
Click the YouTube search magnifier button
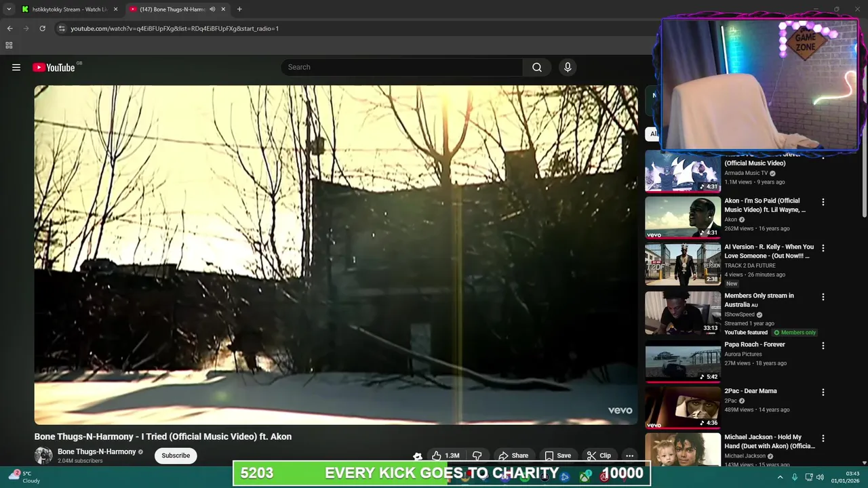point(537,67)
